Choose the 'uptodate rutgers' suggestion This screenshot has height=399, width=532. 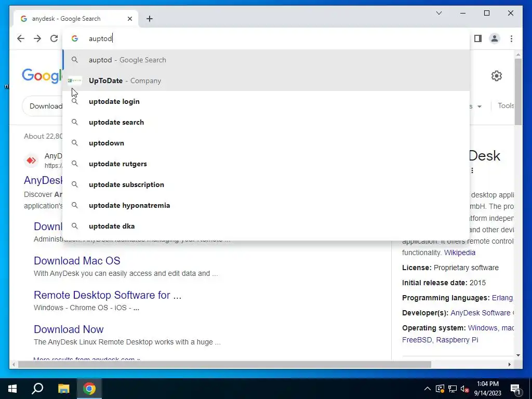coord(267,164)
